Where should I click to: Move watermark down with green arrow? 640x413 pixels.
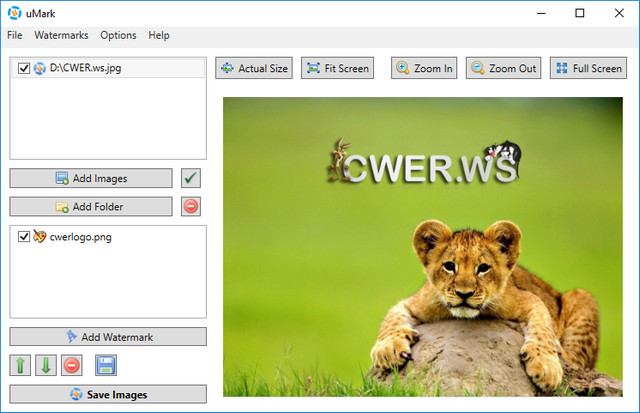tap(45, 365)
